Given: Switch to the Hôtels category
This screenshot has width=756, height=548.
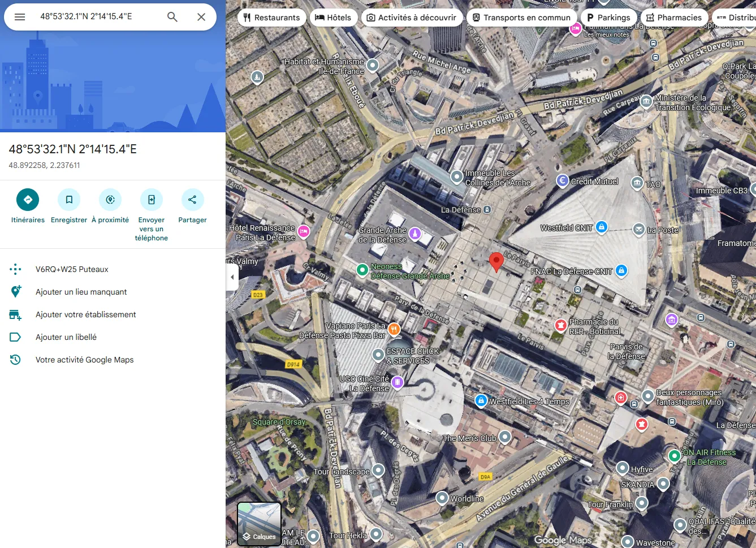Looking at the screenshot, I should [334, 17].
